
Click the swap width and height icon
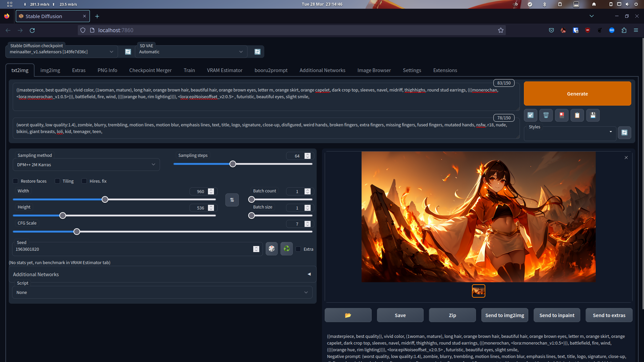pyautogui.click(x=232, y=200)
